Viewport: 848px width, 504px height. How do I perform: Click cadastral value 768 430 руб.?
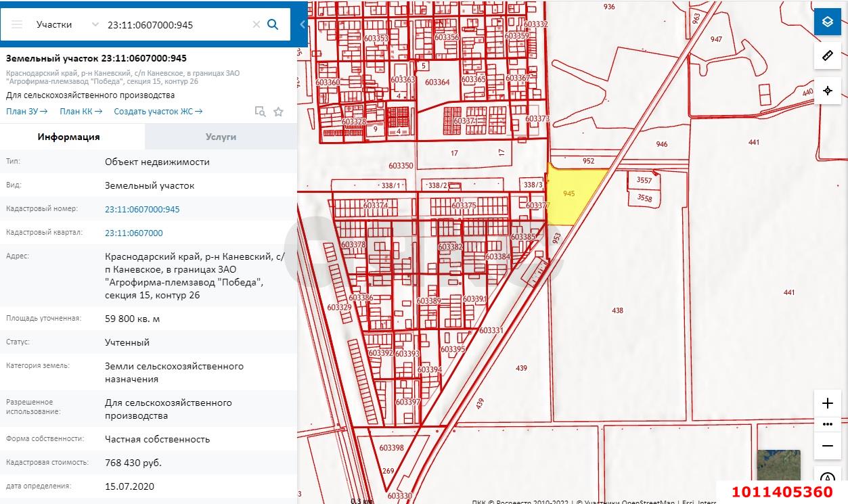(133, 463)
